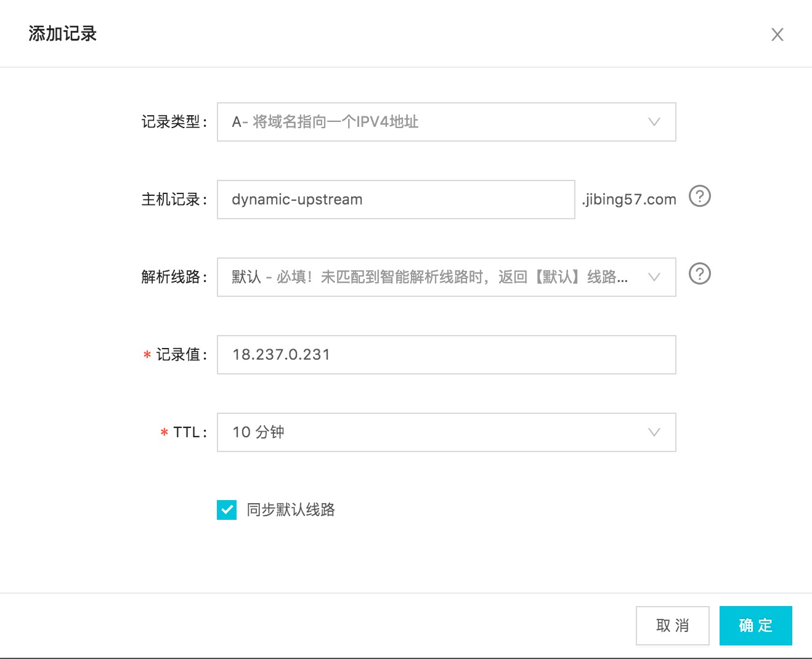Click the 主机记录 input field
Viewport: 812px width, 659px height.
coord(396,200)
